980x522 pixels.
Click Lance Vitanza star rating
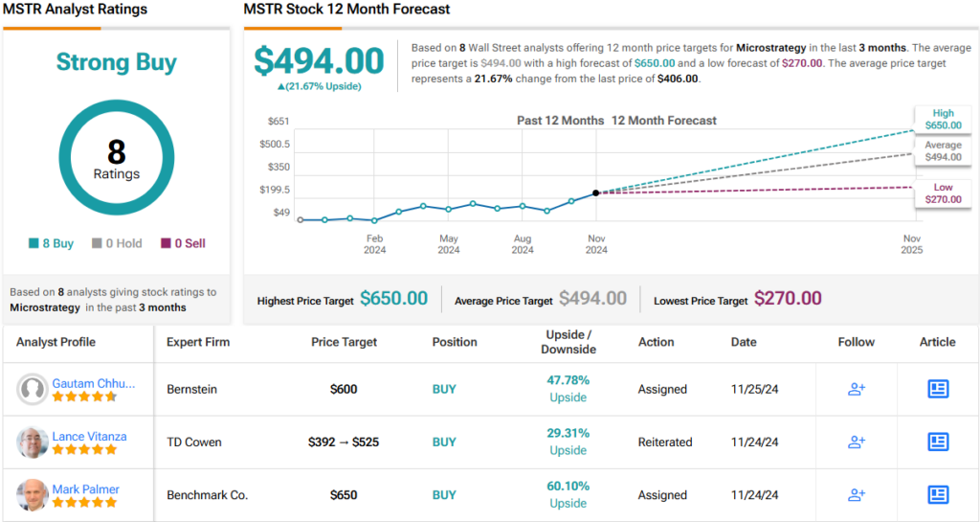pos(84,449)
